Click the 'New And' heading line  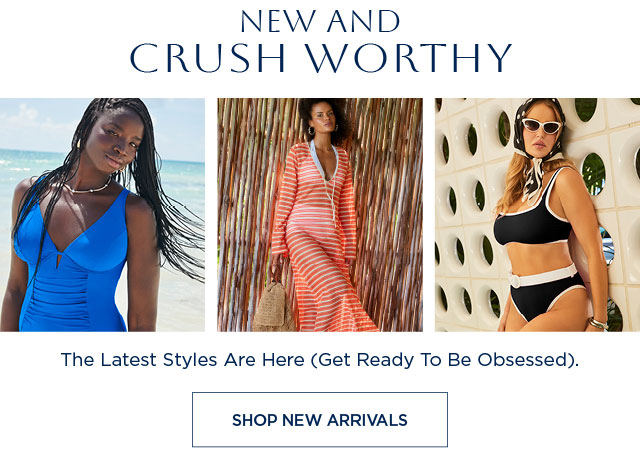coord(320,21)
